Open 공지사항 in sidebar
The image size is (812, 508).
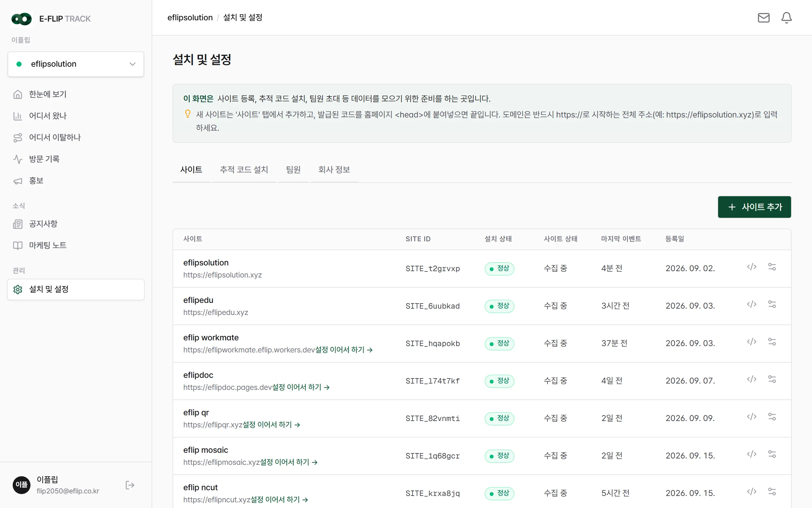tap(76, 224)
